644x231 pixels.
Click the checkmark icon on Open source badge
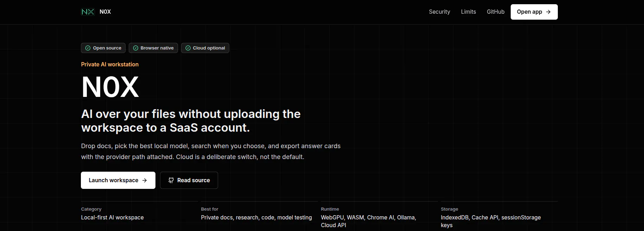pyautogui.click(x=88, y=48)
